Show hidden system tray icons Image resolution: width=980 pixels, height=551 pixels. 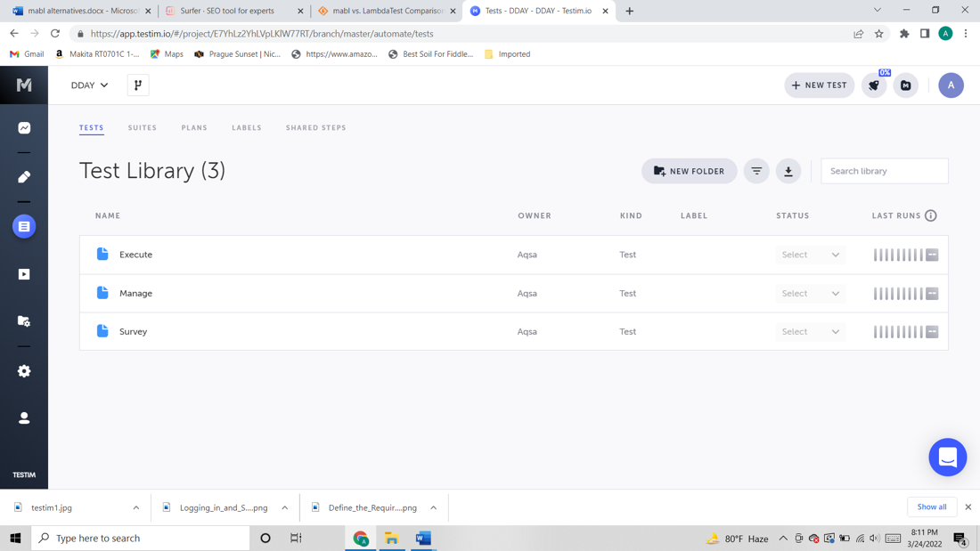782,539
